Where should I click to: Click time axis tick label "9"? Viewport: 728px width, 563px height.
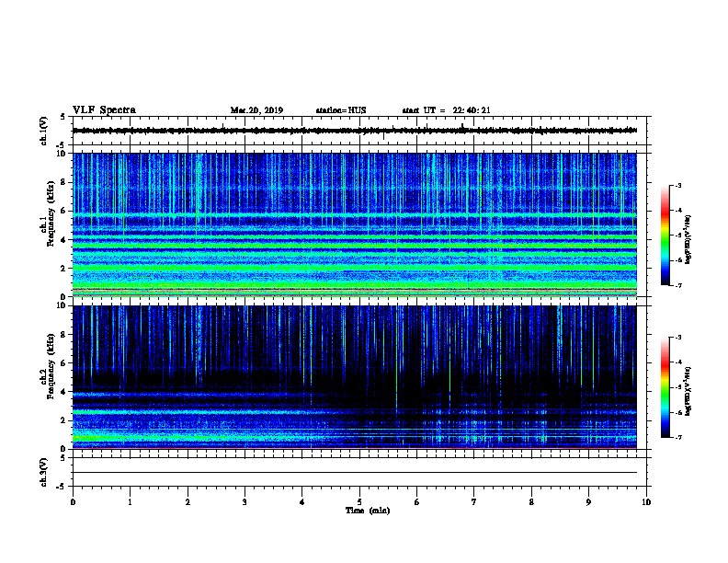(x=588, y=502)
